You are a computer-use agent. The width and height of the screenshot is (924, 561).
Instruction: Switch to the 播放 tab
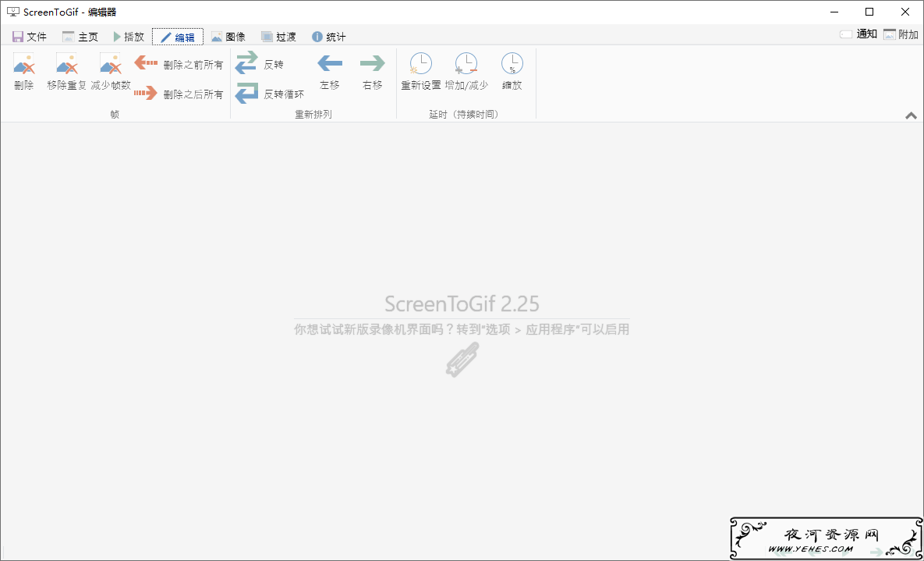(x=129, y=37)
